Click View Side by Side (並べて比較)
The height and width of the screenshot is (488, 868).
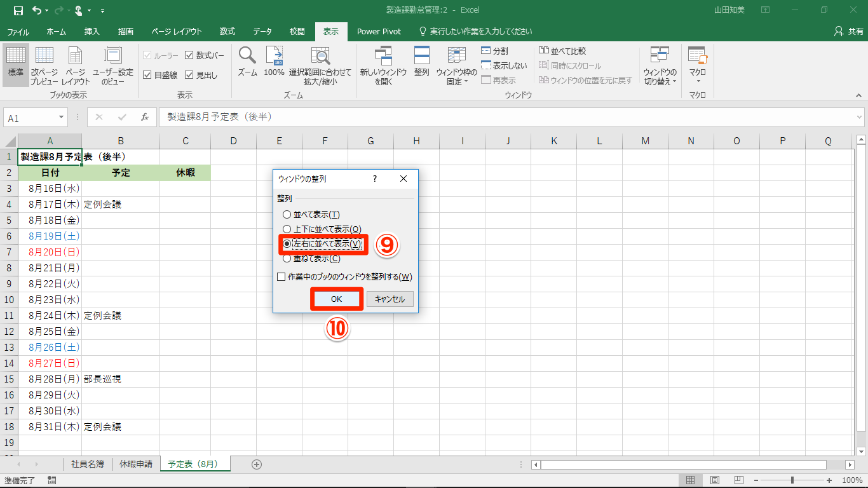click(x=562, y=51)
